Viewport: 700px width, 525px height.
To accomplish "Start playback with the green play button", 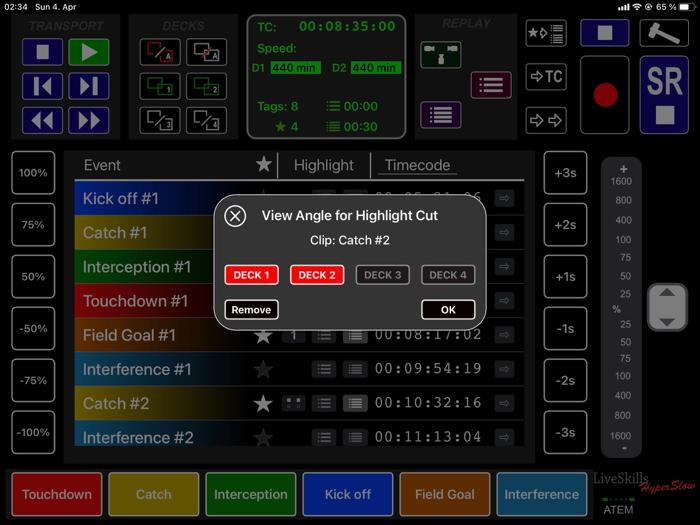I will [x=89, y=52].
